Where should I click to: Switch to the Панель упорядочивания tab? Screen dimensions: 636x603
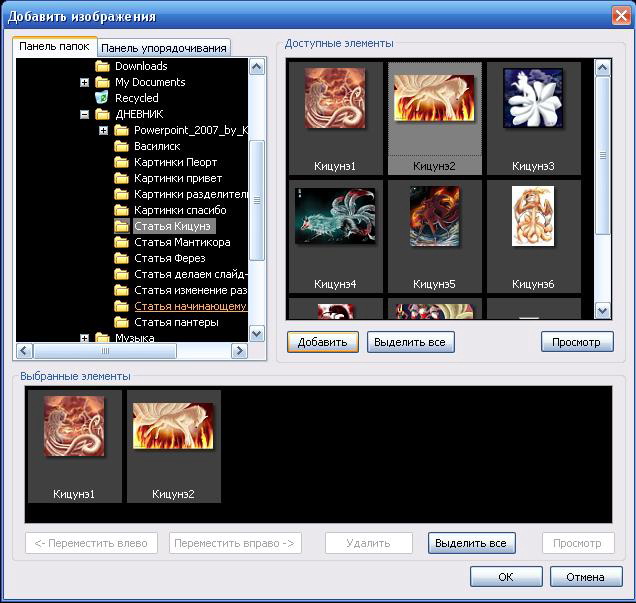(164, 48)
